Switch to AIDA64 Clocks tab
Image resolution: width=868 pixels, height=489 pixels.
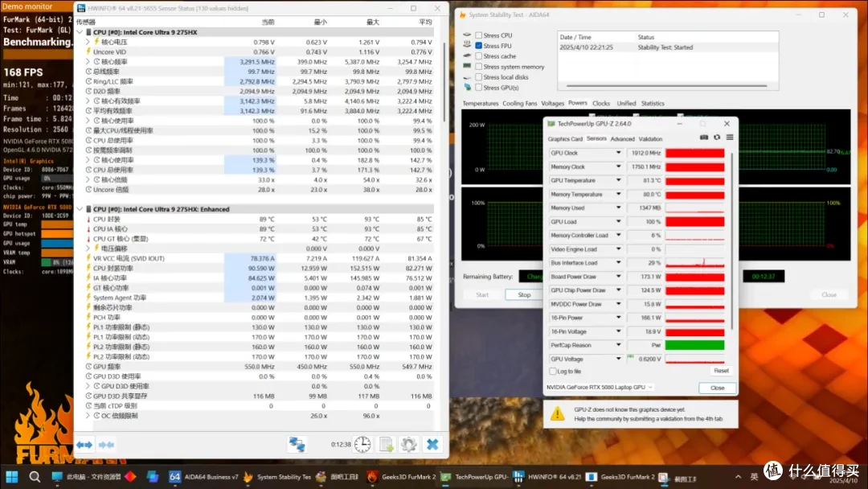[x=600, y=104]
